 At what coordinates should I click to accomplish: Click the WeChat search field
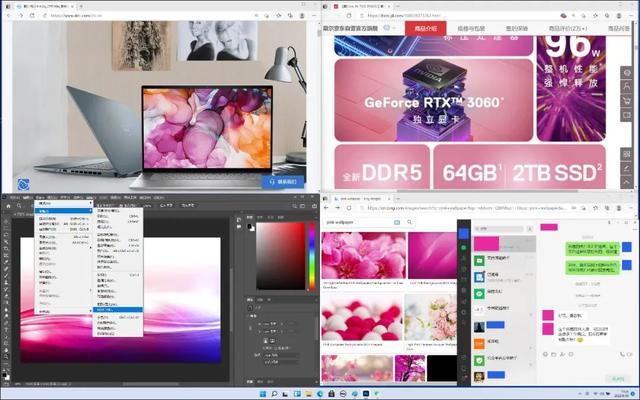tap(499, 229)
